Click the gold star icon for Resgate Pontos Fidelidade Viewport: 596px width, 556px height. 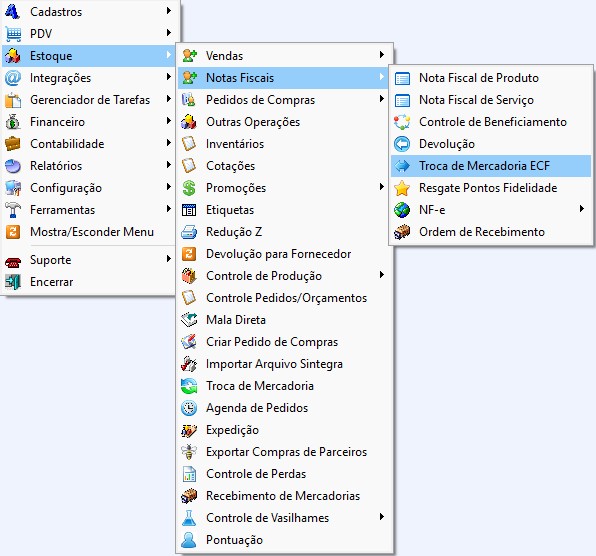pos(402,188)
